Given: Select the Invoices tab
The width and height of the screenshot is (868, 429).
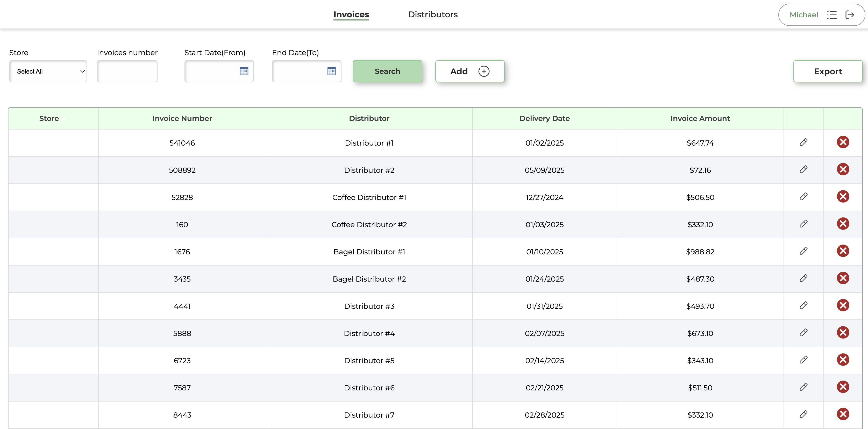Looking at the screenshot, I should coord(351,15).
